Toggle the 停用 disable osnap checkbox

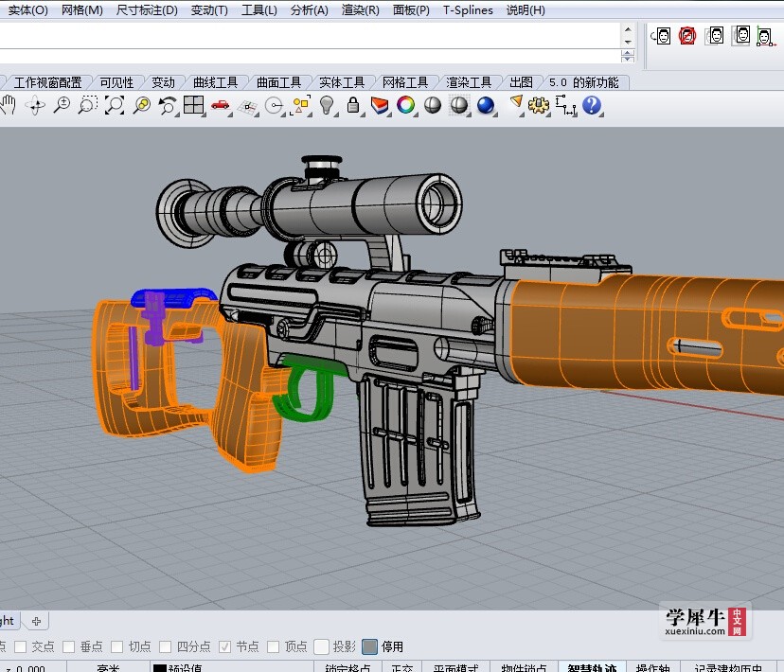(369, 647)
